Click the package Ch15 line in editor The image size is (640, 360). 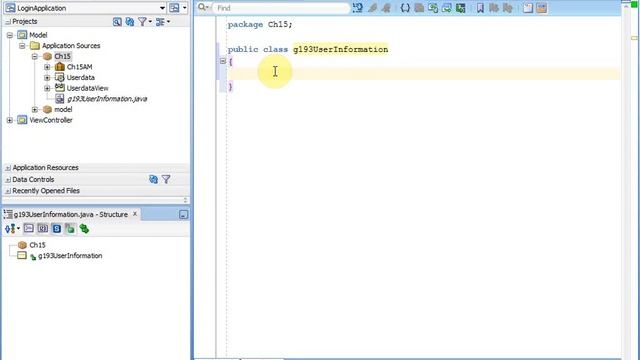pos(260,24)
